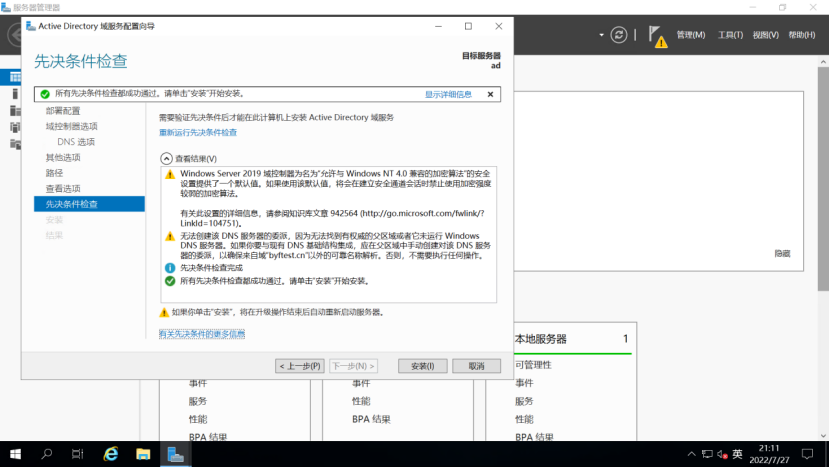The height and width of the screenshot is (467, 830).
Task: Click 显示详细信息 link in notification bar
Action: (x=448, y=94)
